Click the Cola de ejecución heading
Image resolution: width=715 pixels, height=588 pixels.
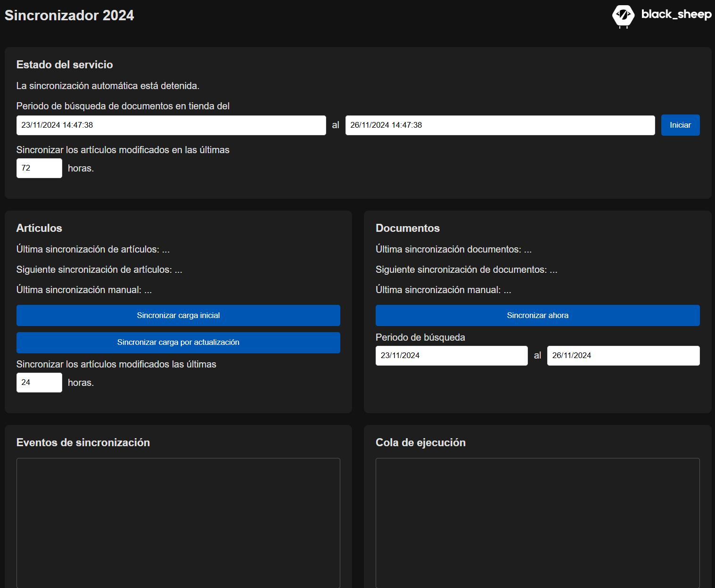click(420, 442)
